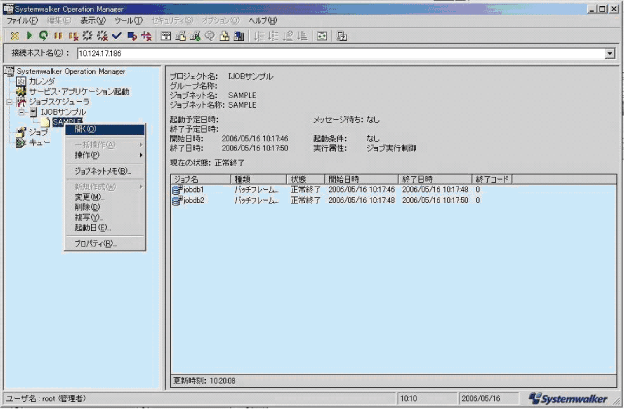Sort by ジョブ名 column header
The image size is (624, 409).
pyautogui.click(x=201, y=179)
